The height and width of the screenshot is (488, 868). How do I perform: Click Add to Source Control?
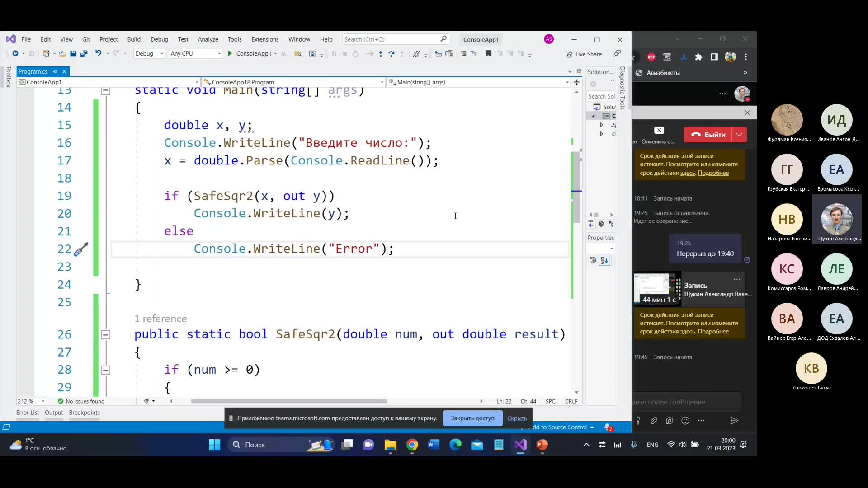(561, 427)
